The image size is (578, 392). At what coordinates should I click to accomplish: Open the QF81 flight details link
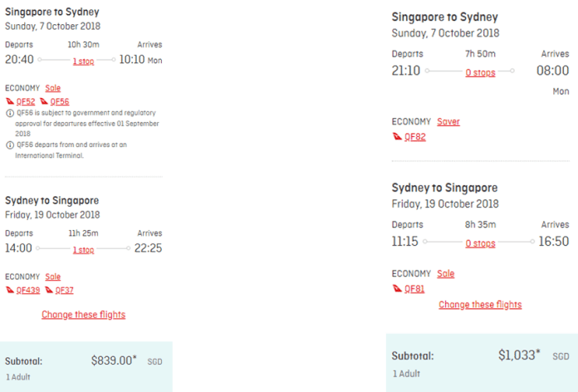(414, 289)
